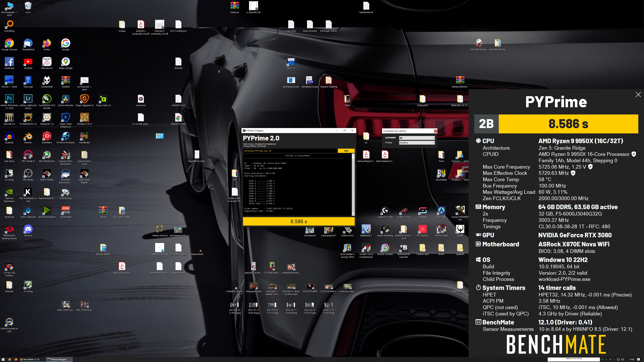
Task: Switch to PYPrime Wrapper taskbar item
Action: pyautogui.click(x=59, y=359)
